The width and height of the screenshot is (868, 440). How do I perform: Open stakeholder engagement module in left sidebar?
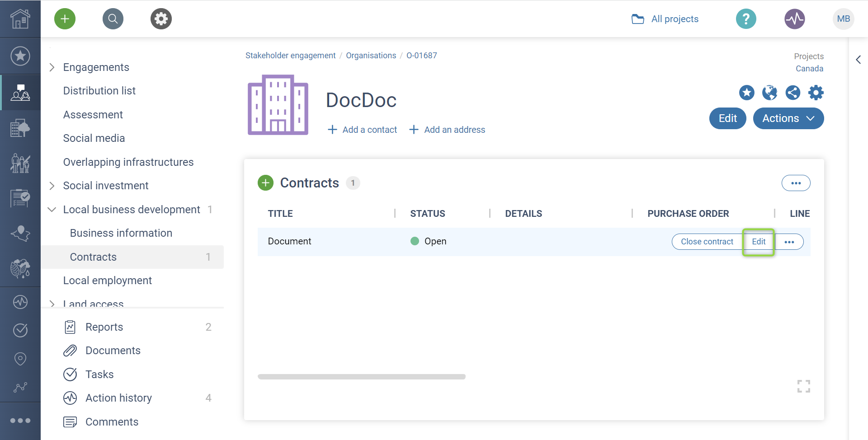[20, 92]
